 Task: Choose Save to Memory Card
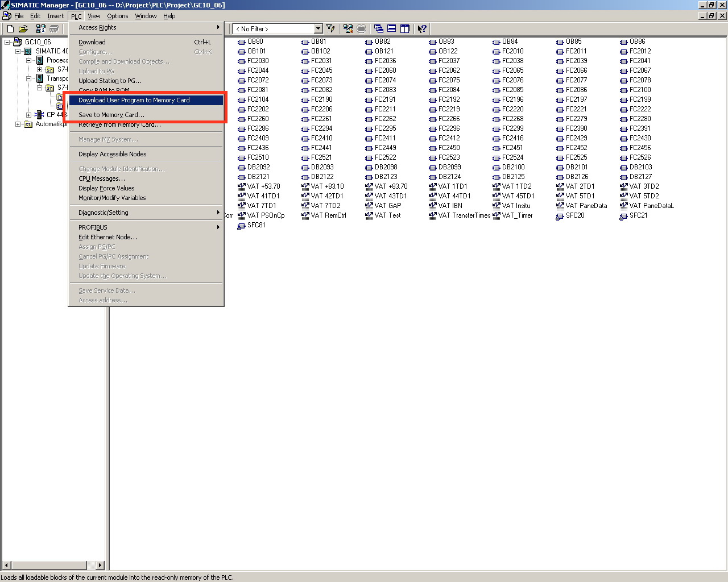(x=146, y=115)
